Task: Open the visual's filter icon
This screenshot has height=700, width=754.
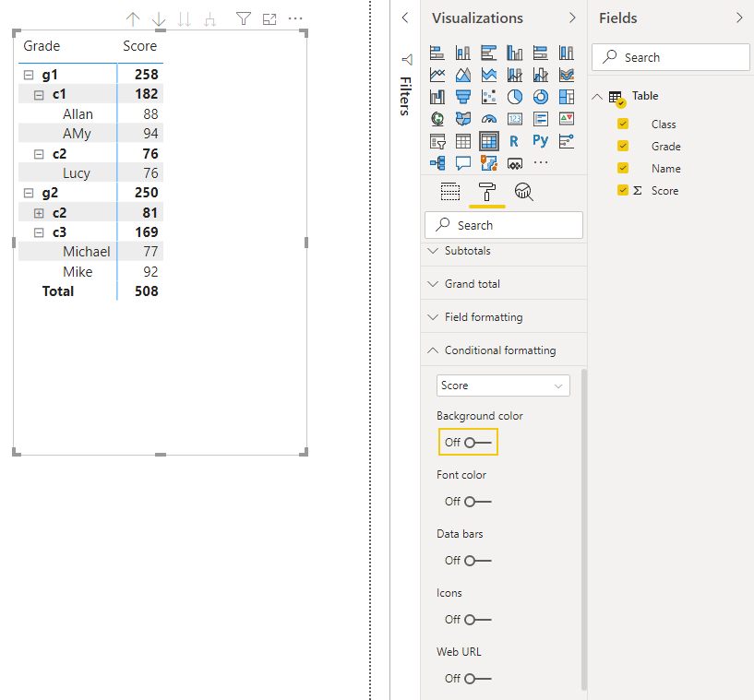Action: coord(244,18)
